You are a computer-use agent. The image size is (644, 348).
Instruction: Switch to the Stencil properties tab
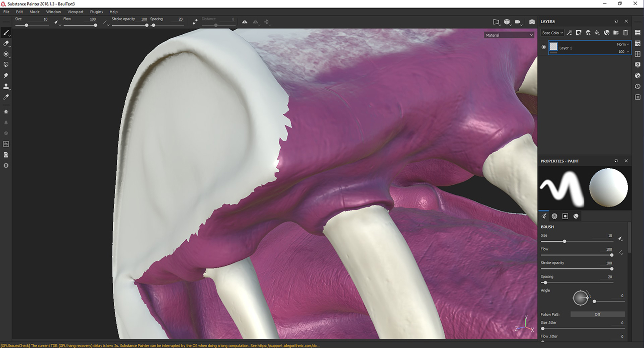[565, 216]
